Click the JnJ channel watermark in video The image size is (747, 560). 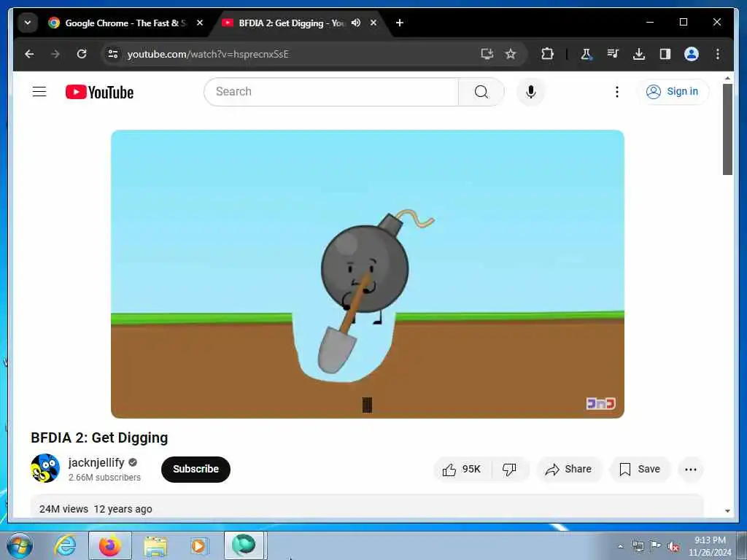[600, 403]
